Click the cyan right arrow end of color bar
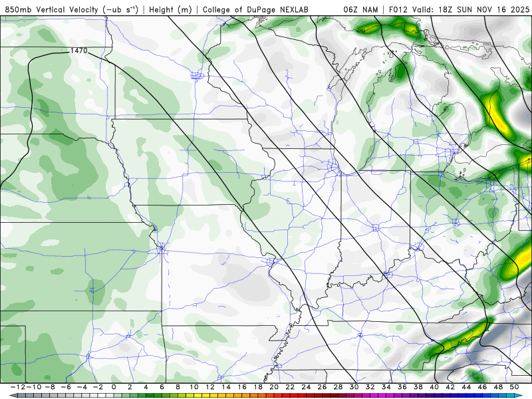 coord(518,396)
